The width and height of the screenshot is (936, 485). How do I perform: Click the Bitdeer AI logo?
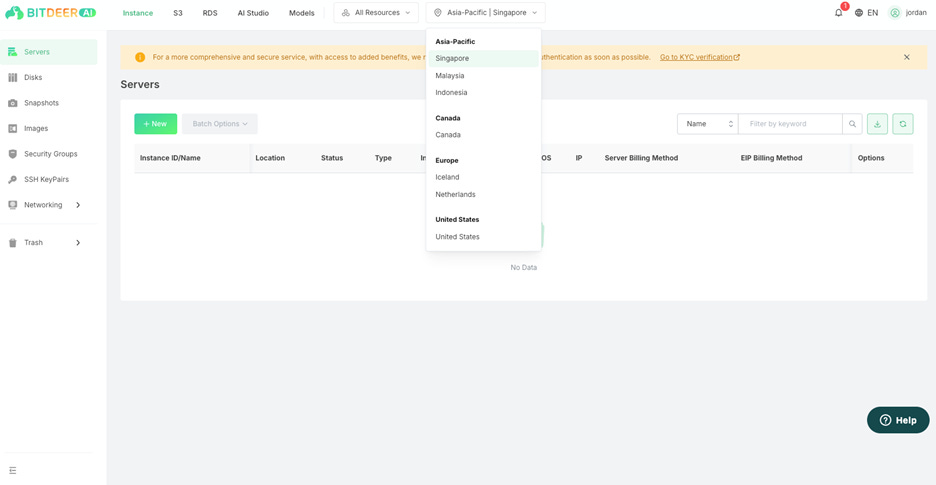[50, 13]
